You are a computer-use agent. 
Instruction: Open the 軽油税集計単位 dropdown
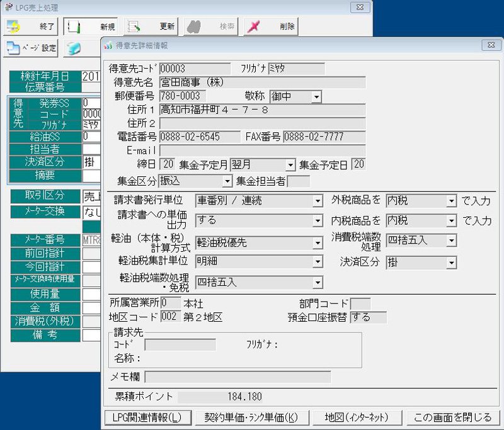(x=317, y=261)
